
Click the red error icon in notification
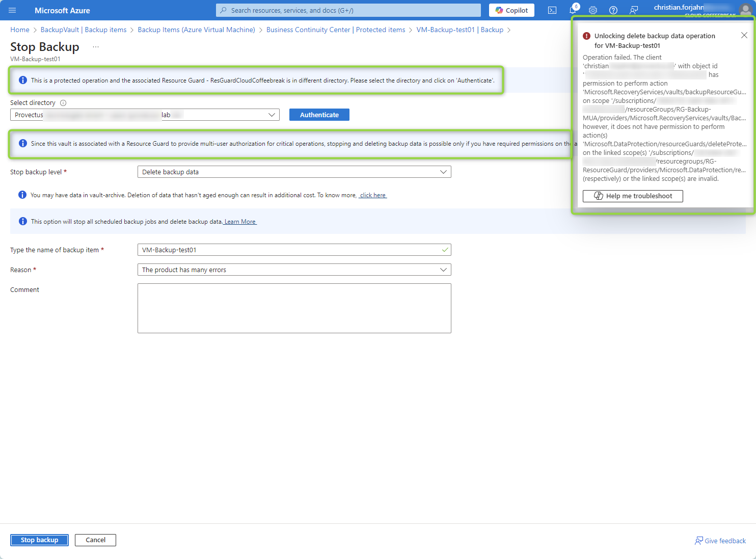tap(586, 36)
